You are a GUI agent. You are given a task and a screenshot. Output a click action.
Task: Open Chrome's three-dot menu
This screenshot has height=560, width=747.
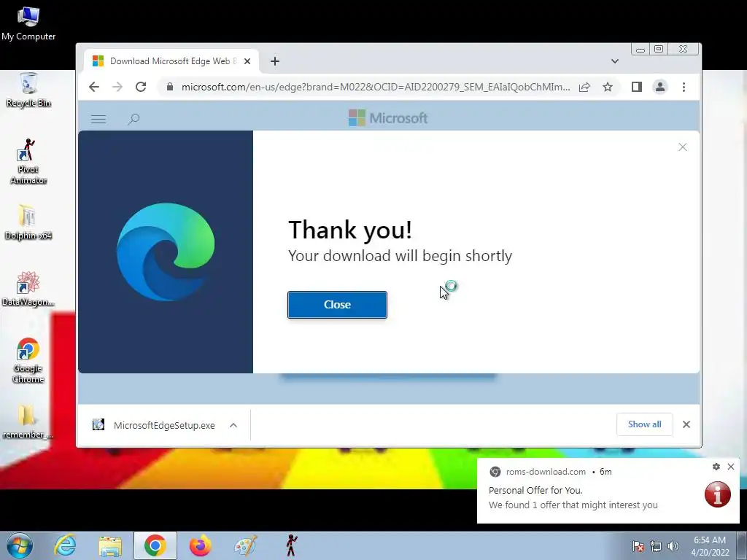(684, 87)
